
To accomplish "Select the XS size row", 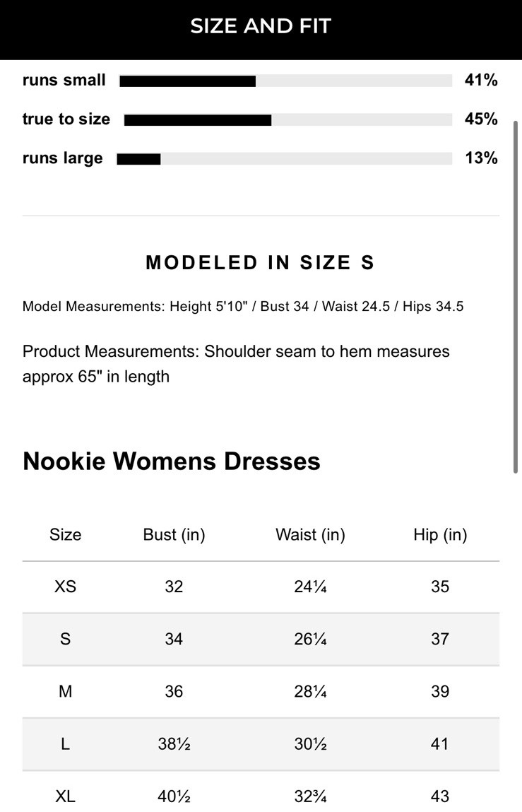I will click(x=261, y=587).
